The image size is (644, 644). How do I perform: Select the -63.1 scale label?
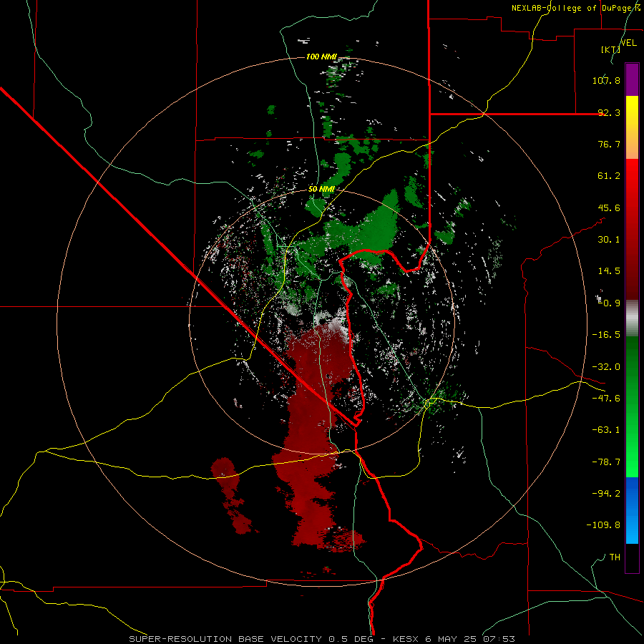tap(606, 430)
